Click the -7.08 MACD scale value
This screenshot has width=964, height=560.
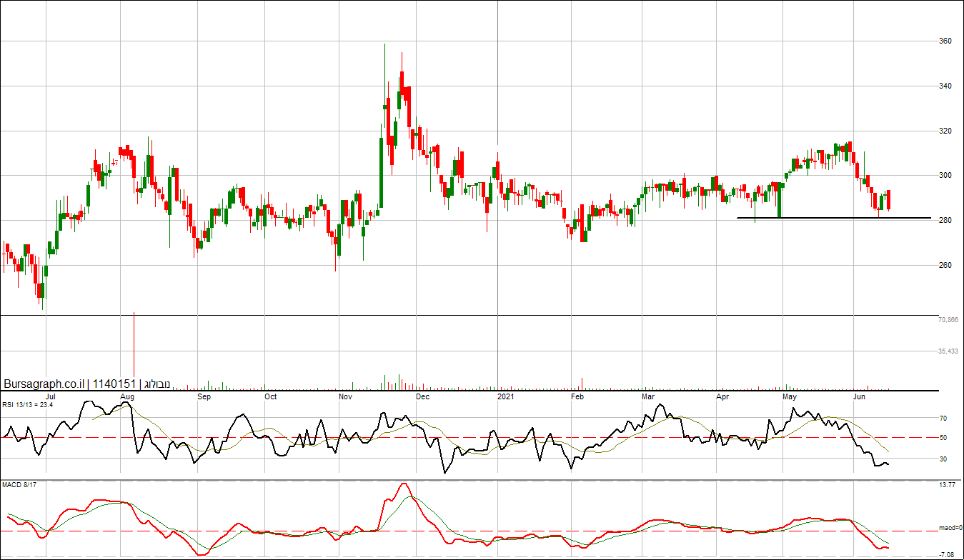coord(945,554)
